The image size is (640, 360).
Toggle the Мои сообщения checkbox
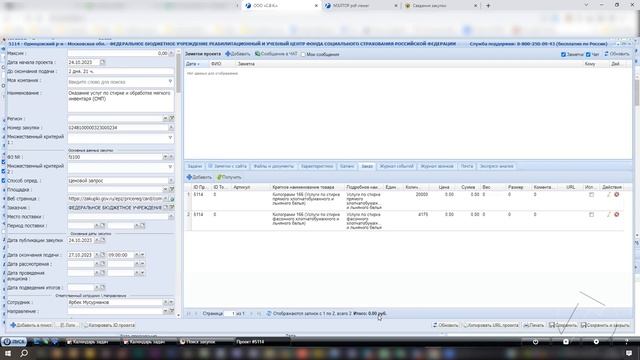pos(303,54)
